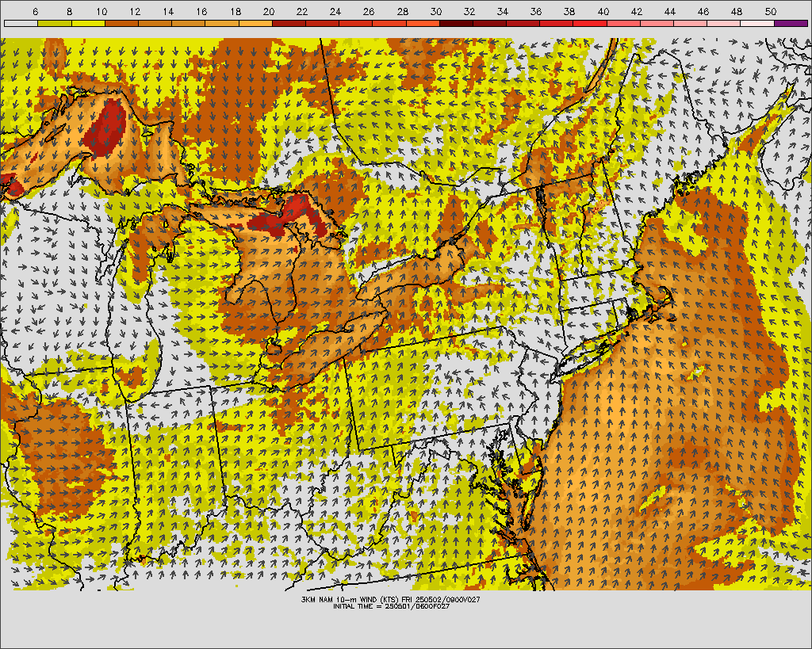The image size is (812, 649).
Task: Click the legend label "14"
Action: [168, 11]
